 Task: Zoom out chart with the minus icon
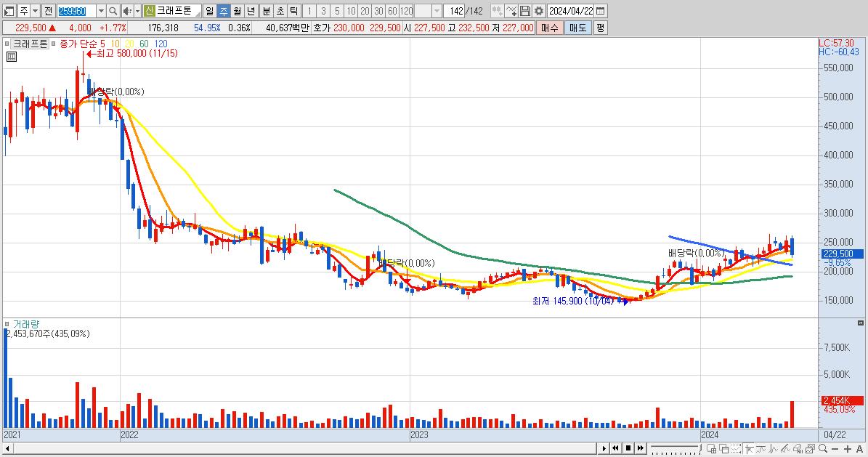point(835,449)
